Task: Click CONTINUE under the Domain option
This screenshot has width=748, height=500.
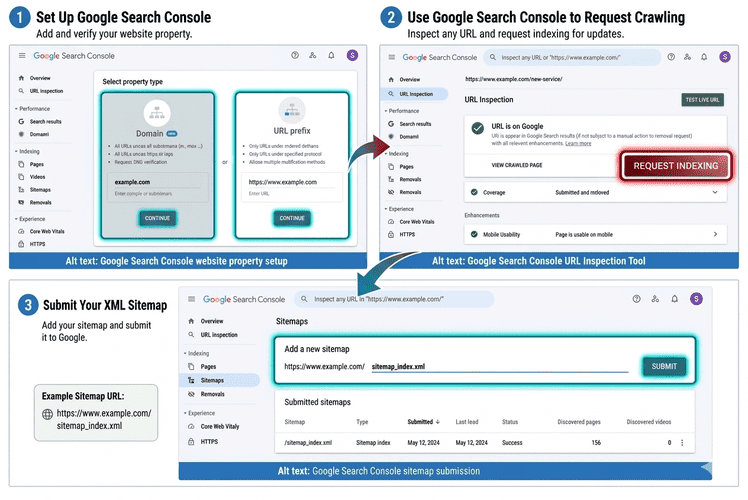Action: [157, 218]
